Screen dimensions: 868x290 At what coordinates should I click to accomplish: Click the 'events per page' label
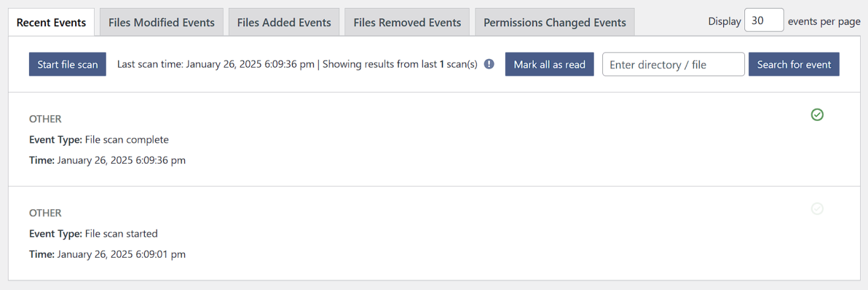click(824, 21)
